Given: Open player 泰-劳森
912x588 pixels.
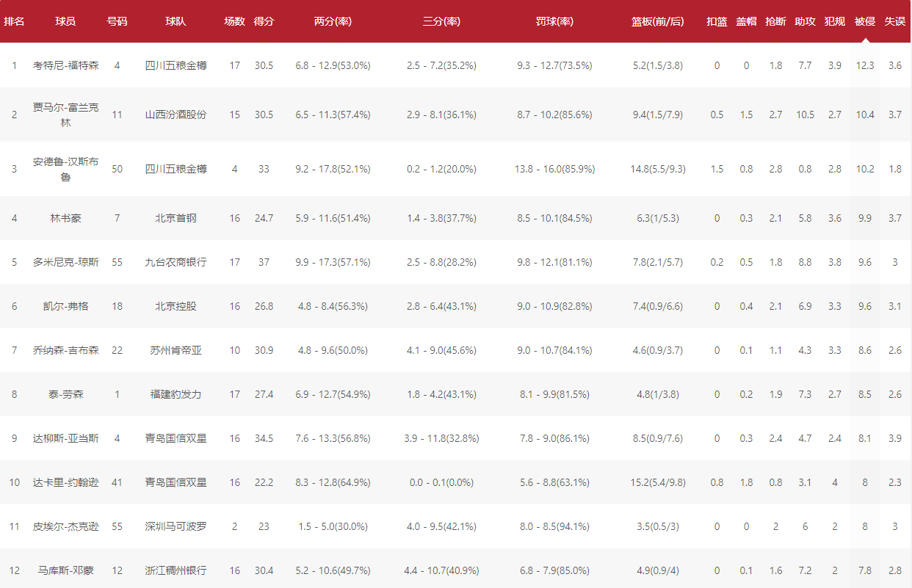Looking at the screenshot, I should 65,394.
